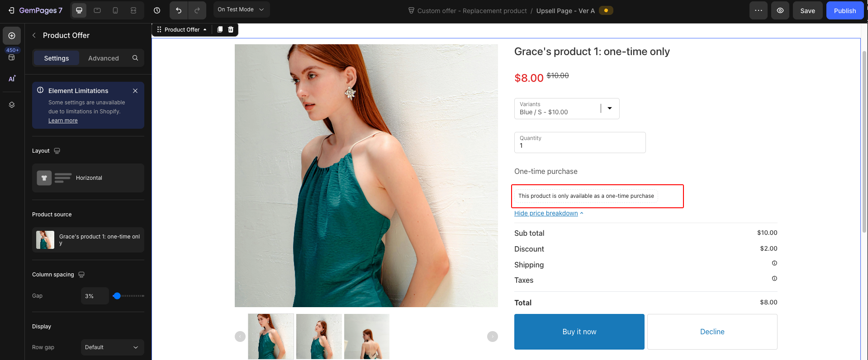The width and height of the screenshot is (868, 360).
Task: Open version history clock icon
Action: coord(157,10)
